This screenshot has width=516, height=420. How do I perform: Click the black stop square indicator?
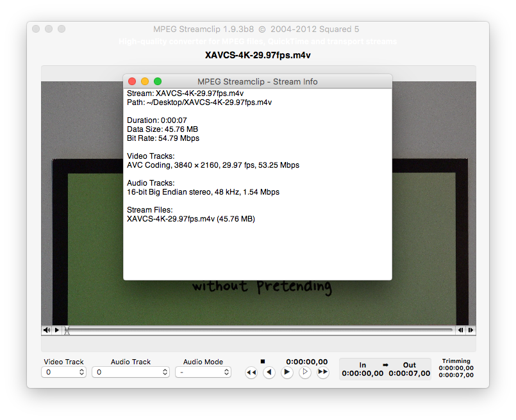(x=263, y=361)
